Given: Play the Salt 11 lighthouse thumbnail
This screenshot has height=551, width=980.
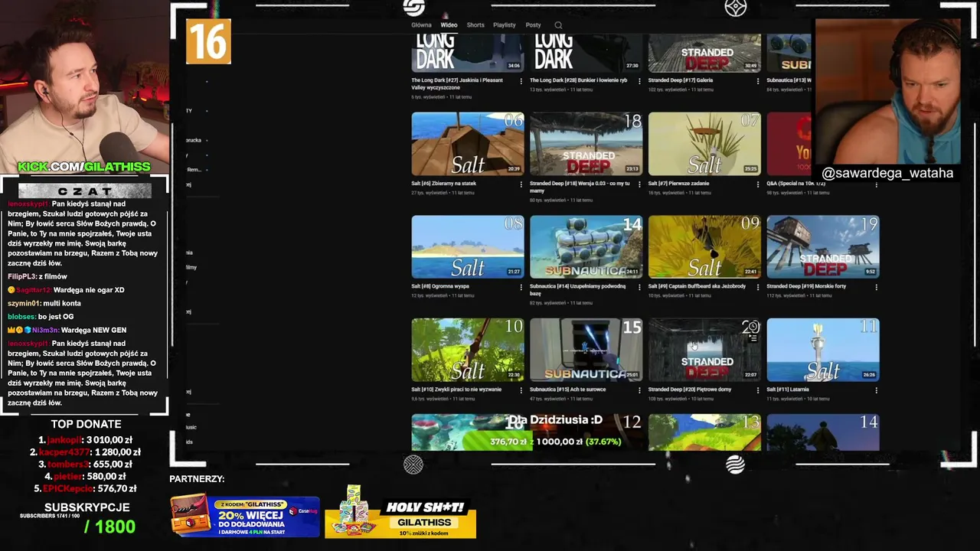Looking at the screenshot, I should pyautogui.click(x=823, y=350).
